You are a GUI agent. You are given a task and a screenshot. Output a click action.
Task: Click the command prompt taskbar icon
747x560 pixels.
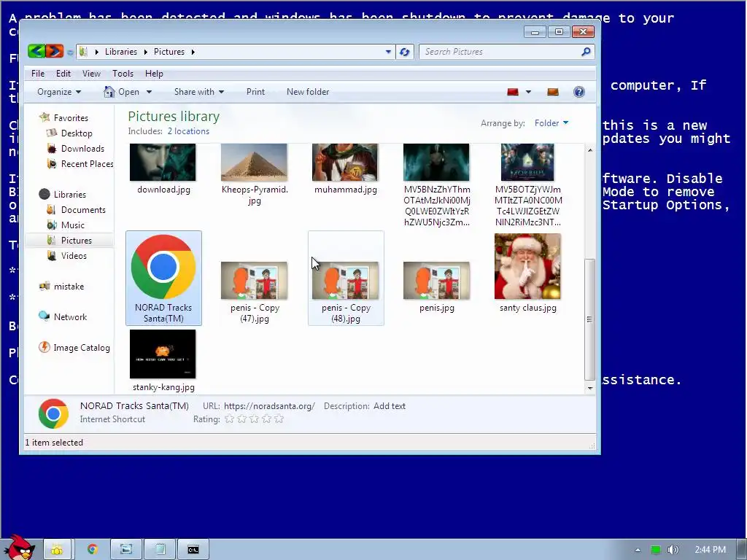193,550
